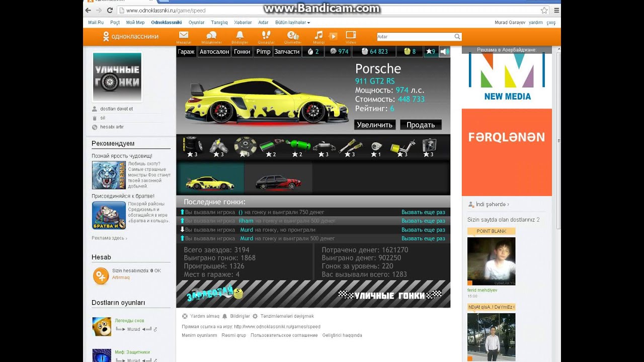644x362 pixels.
Task: Click the power counter showing 974
Action: 339,51
